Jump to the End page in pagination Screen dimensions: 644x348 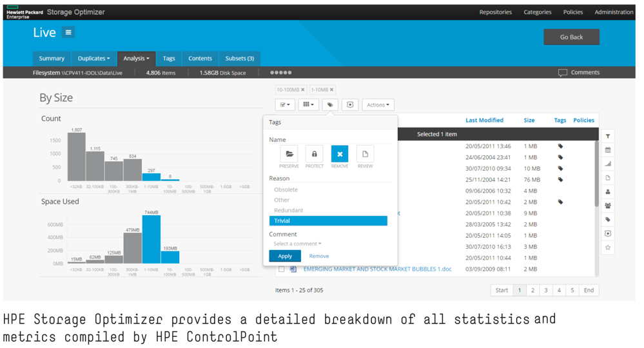589,290
